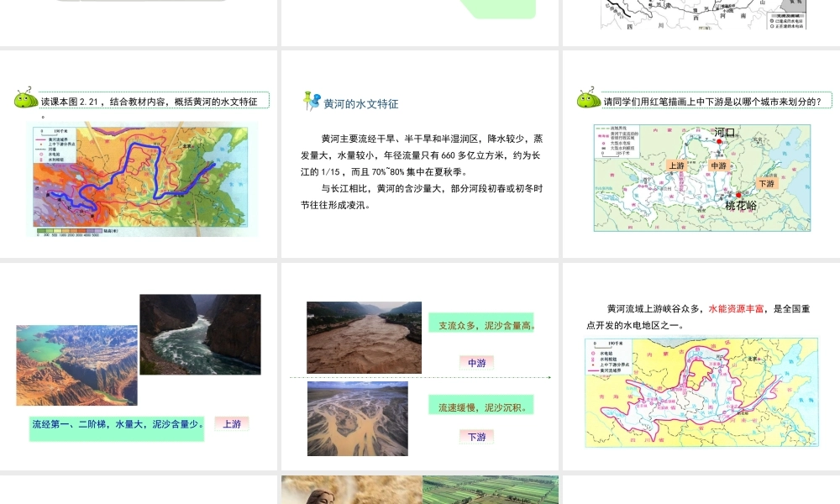Click the 桃花峪 text on the map
840x504 pixels.
point(742,205)
